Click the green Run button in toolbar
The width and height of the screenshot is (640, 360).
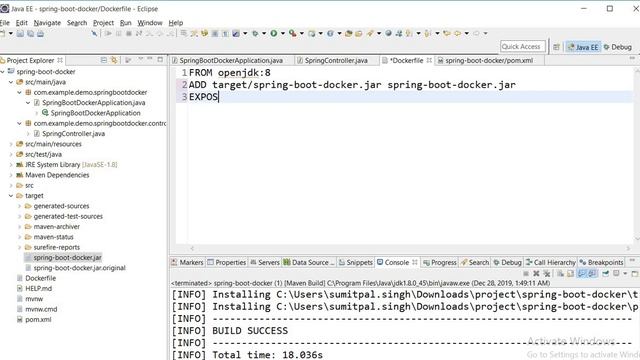[x=273, y=33]
